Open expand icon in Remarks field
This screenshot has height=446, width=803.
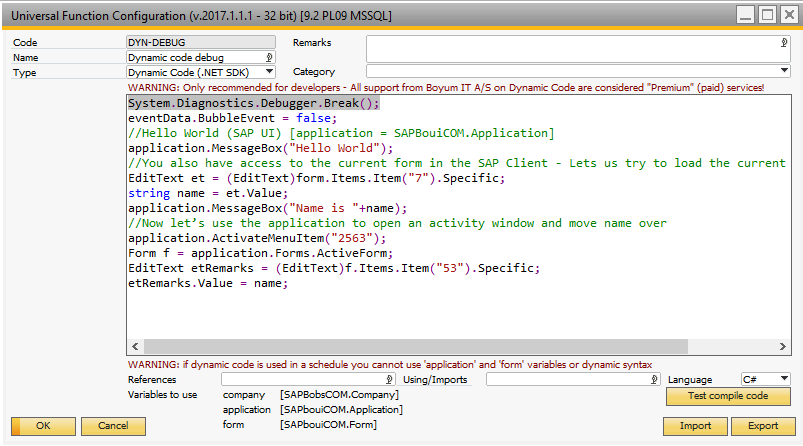(x=784, y=43)
